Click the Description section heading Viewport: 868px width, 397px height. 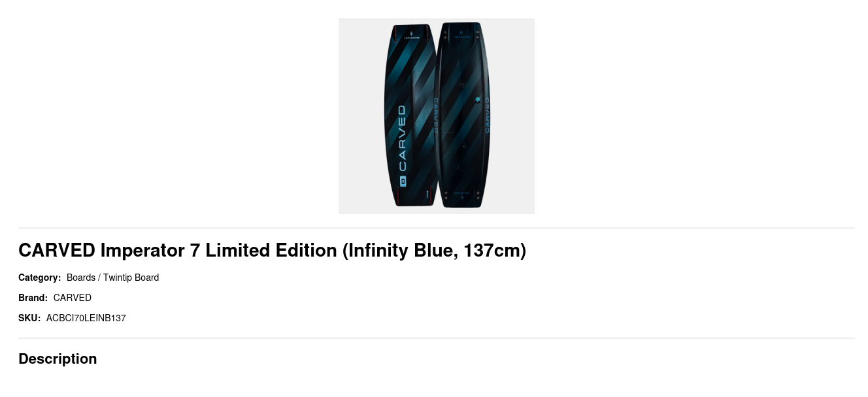coord(58,358)
